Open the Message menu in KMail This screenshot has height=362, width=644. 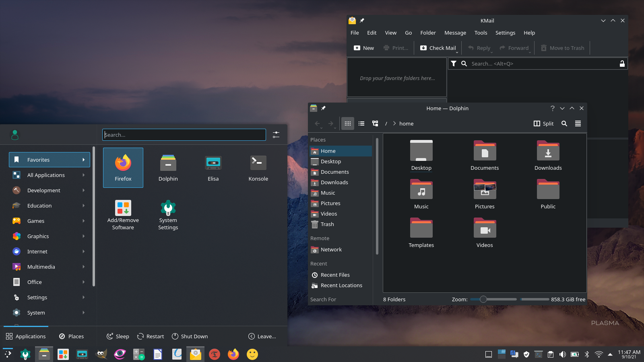pos(455,33)
